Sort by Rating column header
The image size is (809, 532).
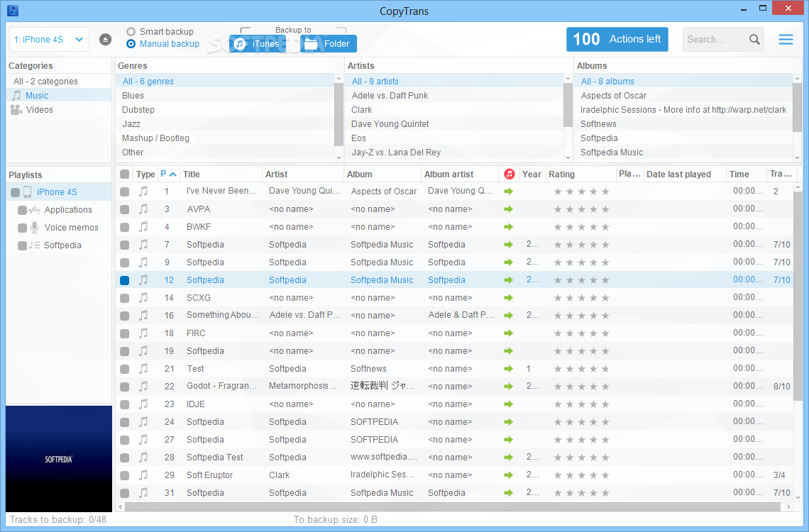[x=581, y=174]
